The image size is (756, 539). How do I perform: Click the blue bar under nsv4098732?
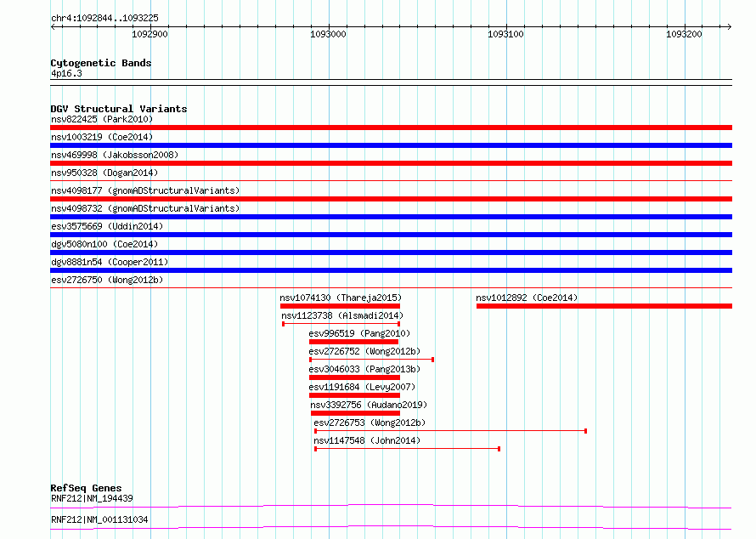tap(391, 217)
